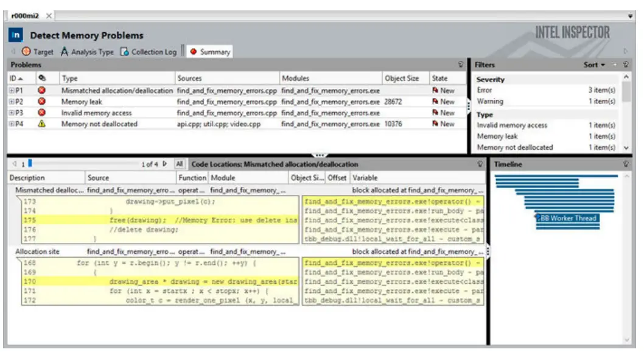Click the All button for code locations
644x352 pixels.
[178, 163]
